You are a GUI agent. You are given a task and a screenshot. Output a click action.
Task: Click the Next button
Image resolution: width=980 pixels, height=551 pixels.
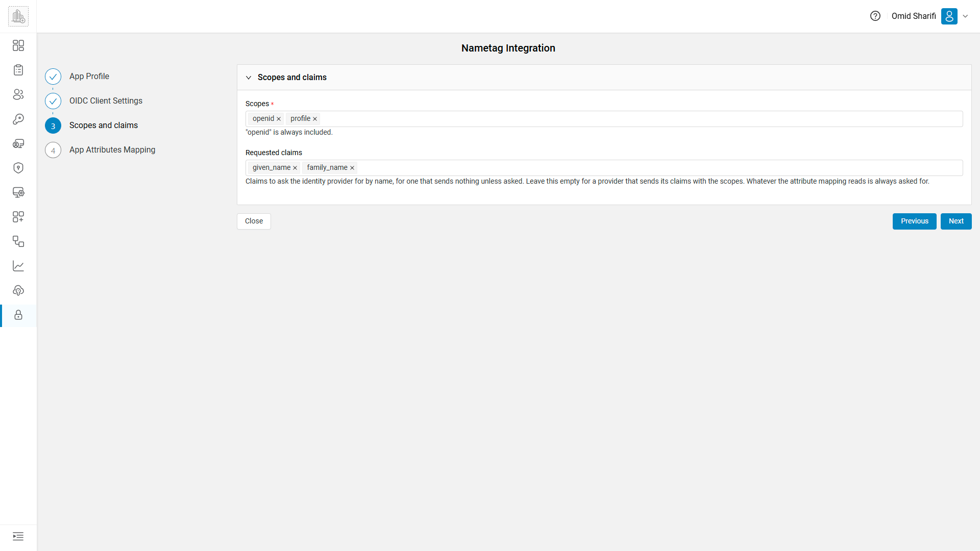pyautogui.click(x=956, y=221)
